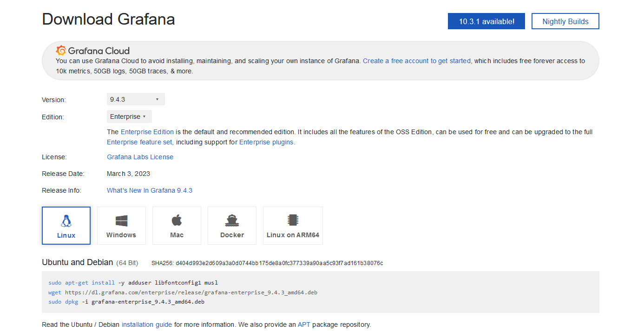Screen dimensions: 644x331
Task: Click the Download Grafana heading
Action: (108, 19)
